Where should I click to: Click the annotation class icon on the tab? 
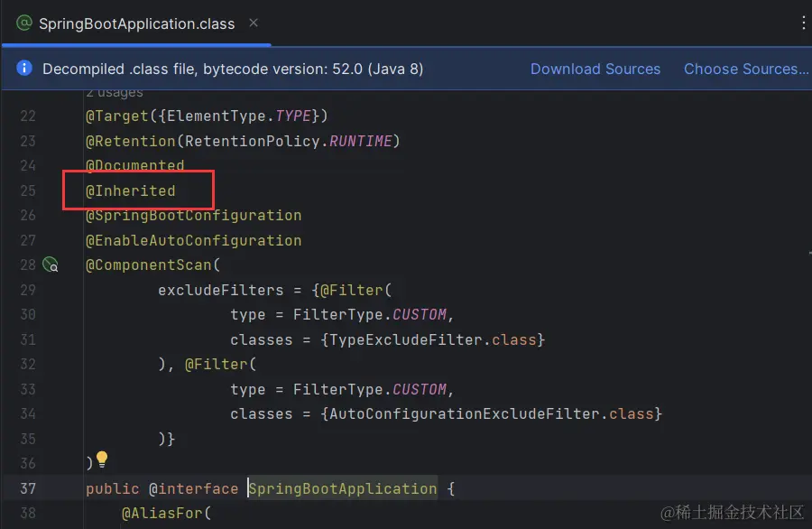pyautogui.click(x=24, y=23)
